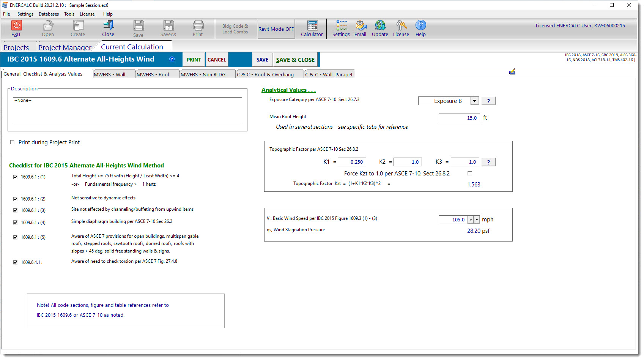Click the Update globe icon
Screen dimensions: 644x360
click(x=380, y=26)
